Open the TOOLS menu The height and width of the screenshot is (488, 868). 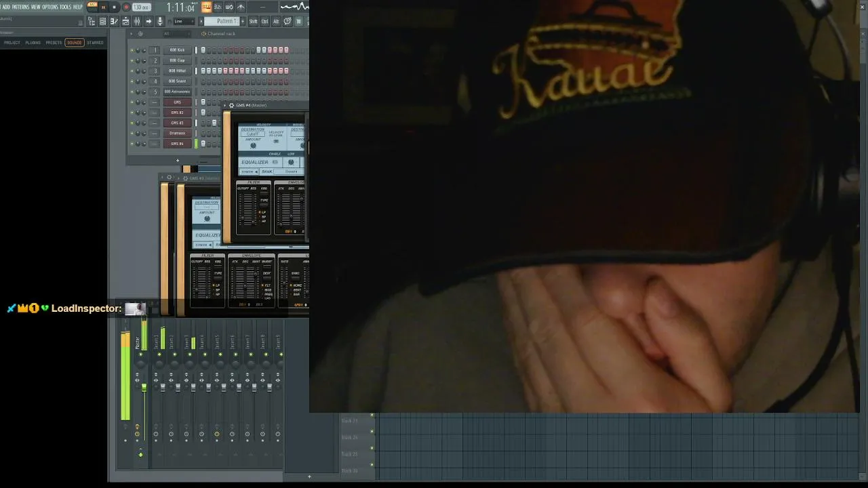click(65, 7)
